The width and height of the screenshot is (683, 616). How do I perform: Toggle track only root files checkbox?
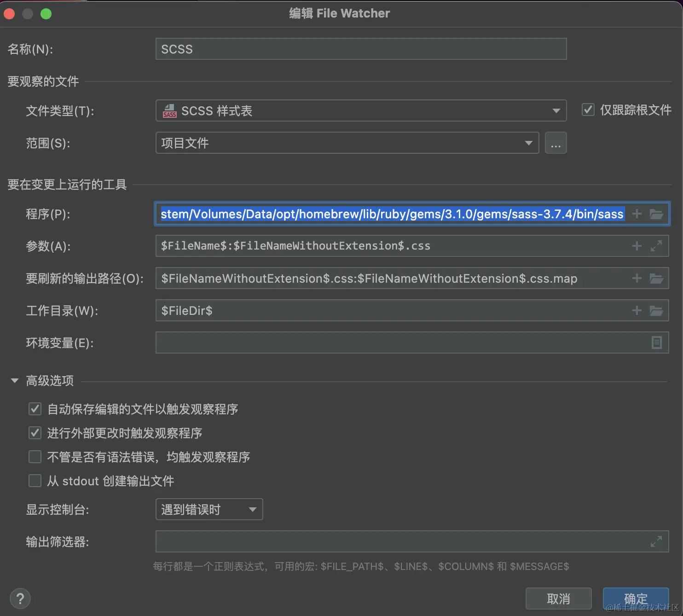[x=588, y=110]
